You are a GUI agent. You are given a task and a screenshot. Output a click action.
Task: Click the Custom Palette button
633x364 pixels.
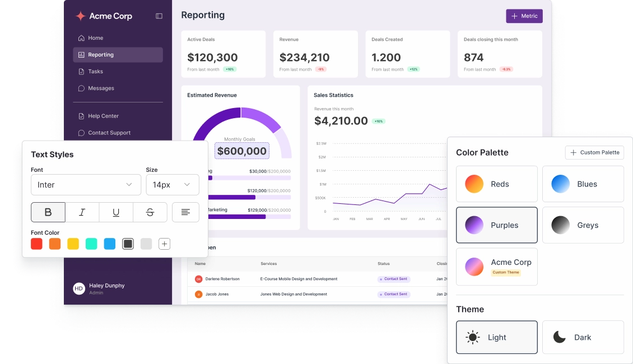point(595,152)
